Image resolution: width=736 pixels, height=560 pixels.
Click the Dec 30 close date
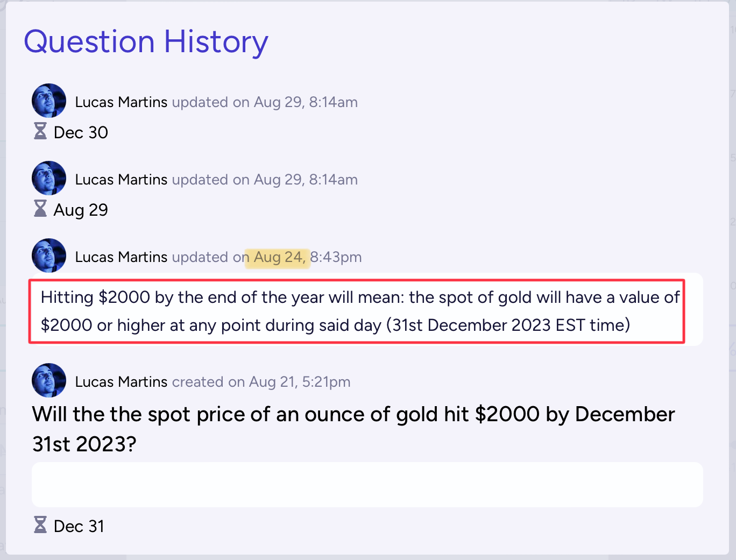[x=81, y=132]
